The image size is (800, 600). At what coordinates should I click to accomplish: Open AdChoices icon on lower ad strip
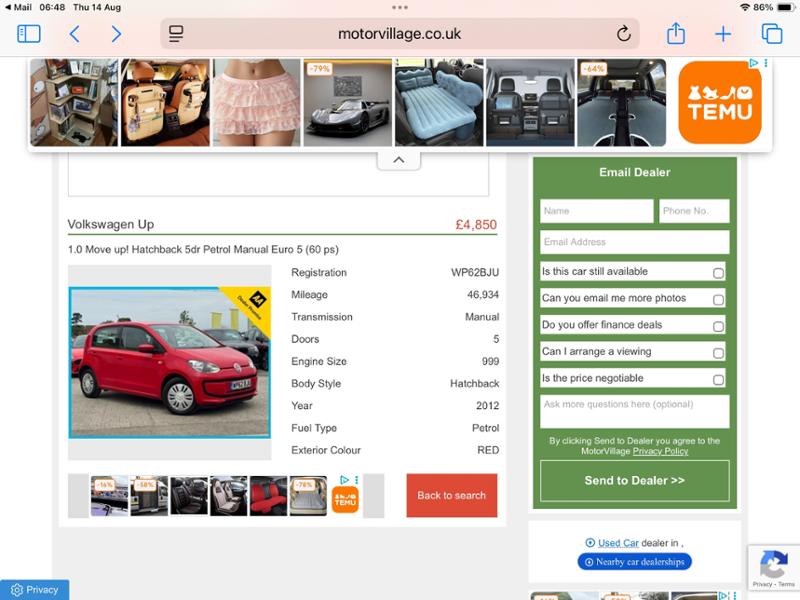344,480
